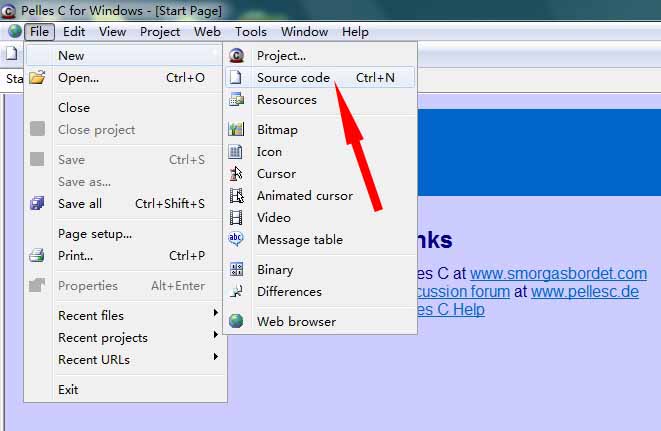Click the Cursor icon in submenu
This screenshot has height=431, width=661.
tap(236, 173)
